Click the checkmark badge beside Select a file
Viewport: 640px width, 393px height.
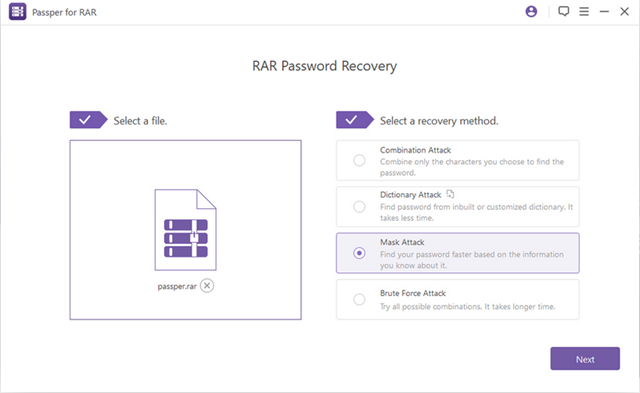(89, 120)
